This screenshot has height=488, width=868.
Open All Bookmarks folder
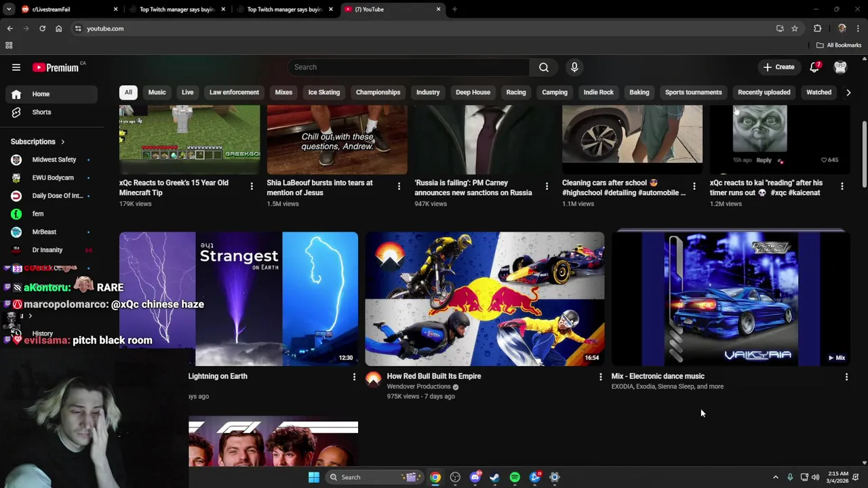(839, 45)
